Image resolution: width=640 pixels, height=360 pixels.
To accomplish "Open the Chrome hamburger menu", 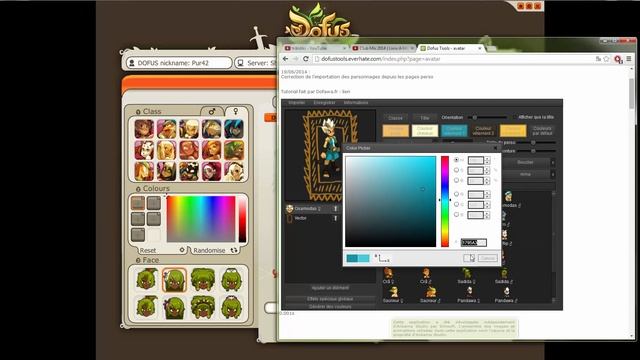I will coord(629,59).
